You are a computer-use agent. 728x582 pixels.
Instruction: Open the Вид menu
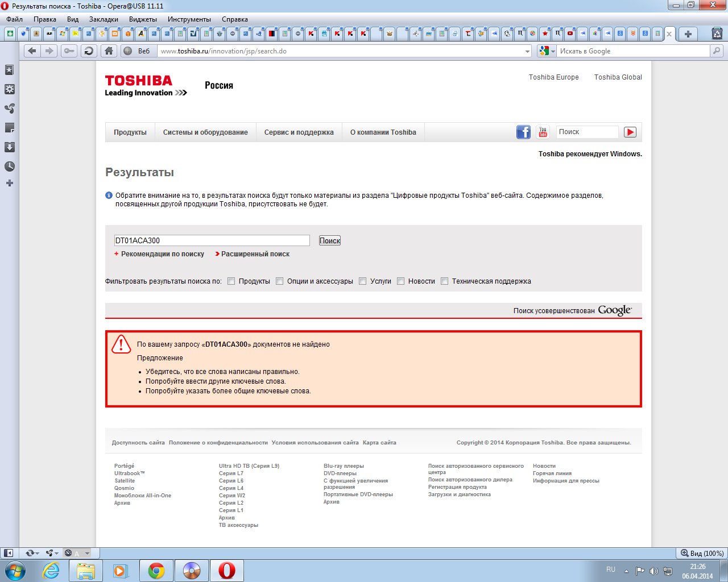(73, 19)
